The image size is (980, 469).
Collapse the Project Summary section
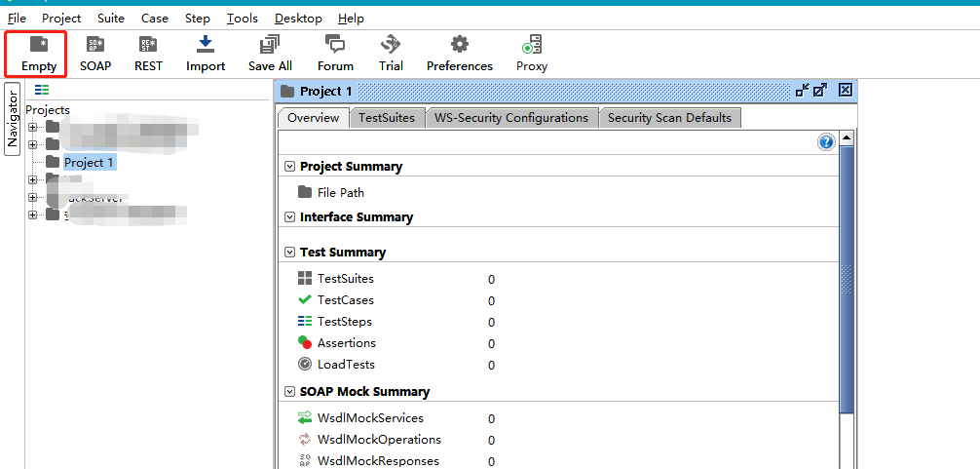coord(289,167)
